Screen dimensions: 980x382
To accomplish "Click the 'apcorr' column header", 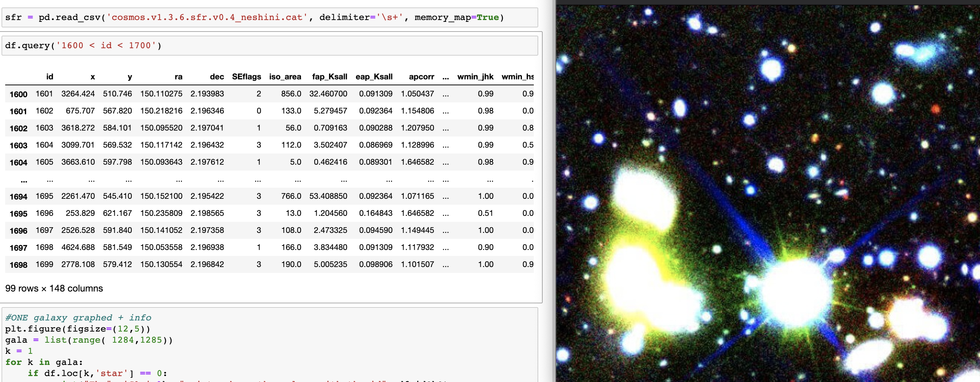I will (x=422, y=77).
